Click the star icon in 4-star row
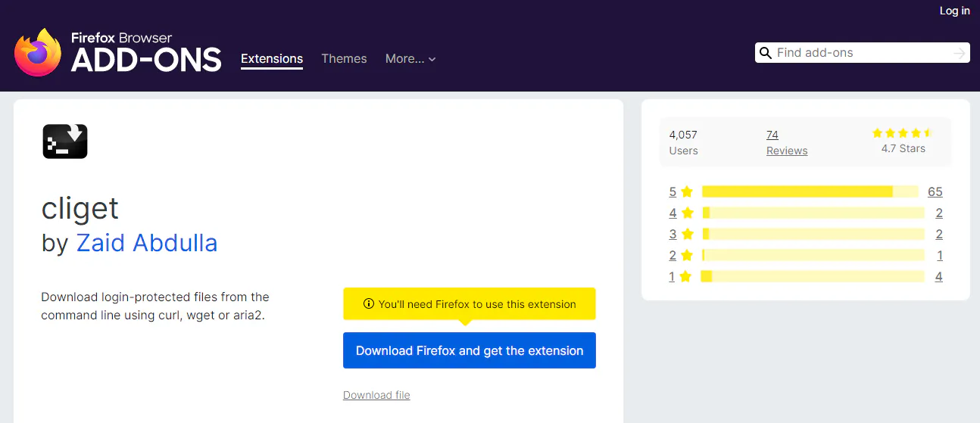Image resolution: width=980 pixels, height=423 pixels. (687, 213)
